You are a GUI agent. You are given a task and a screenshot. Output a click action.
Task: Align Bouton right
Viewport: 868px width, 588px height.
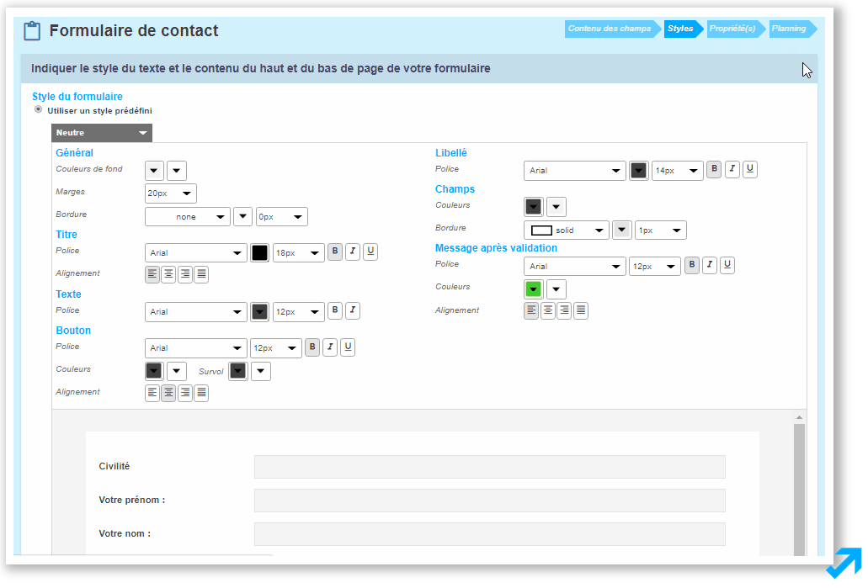[185, 394]
